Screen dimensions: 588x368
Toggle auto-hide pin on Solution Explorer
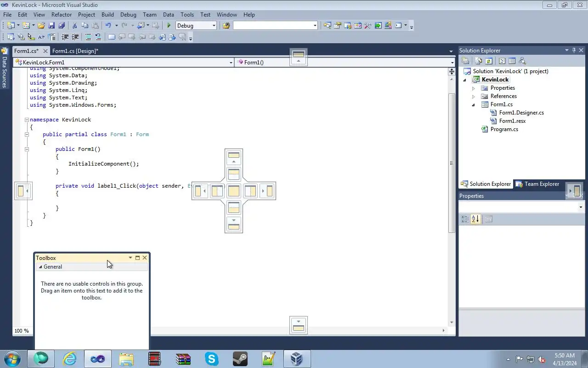(x=574, y=50)
